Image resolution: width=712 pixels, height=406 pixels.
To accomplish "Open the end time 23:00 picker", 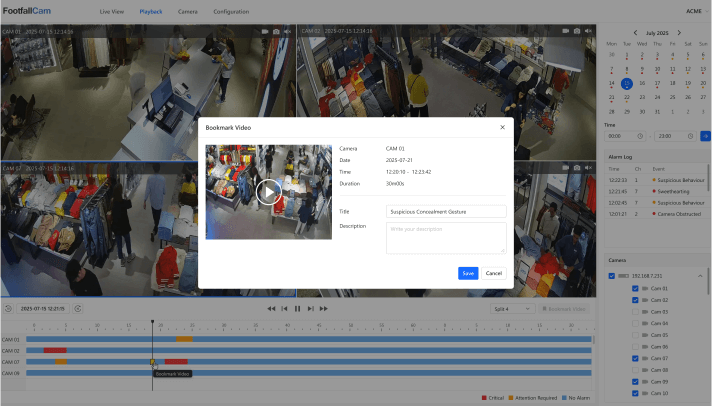I will [675, 136].
